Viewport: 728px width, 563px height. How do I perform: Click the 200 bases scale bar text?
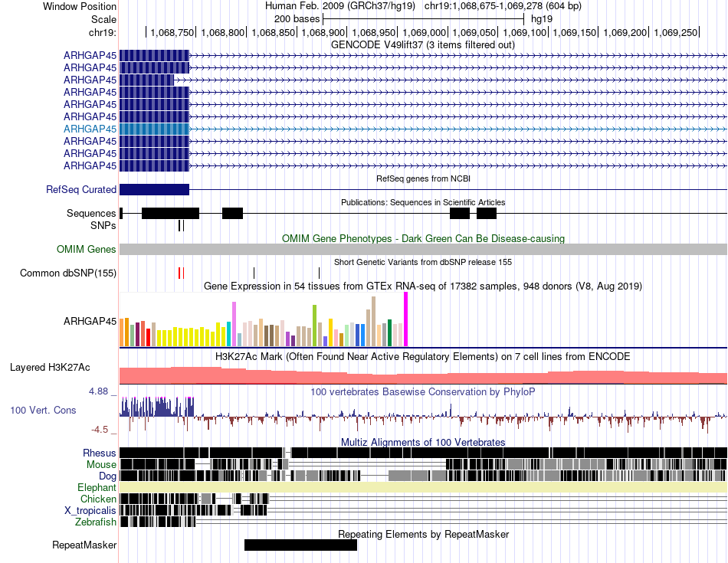coord(297,19)
